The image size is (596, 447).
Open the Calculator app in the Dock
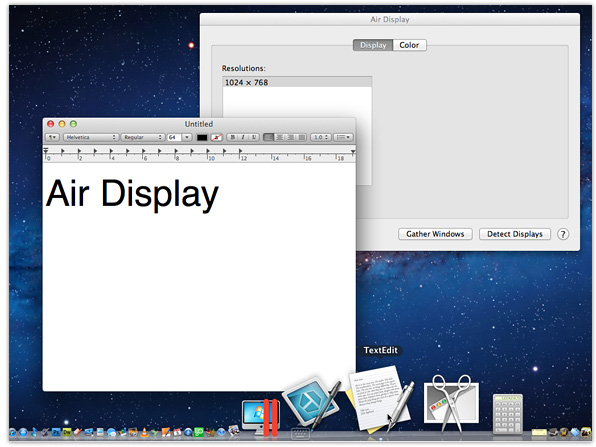click(x=508, y=414)
